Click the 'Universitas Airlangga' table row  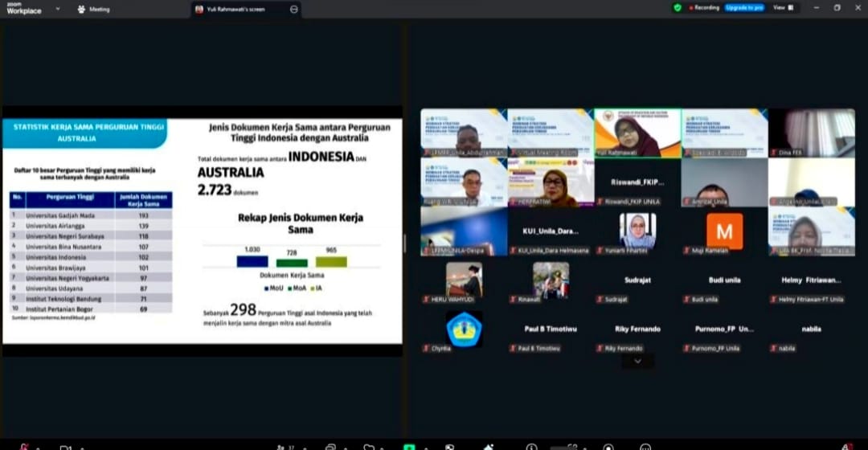(91, 226)
